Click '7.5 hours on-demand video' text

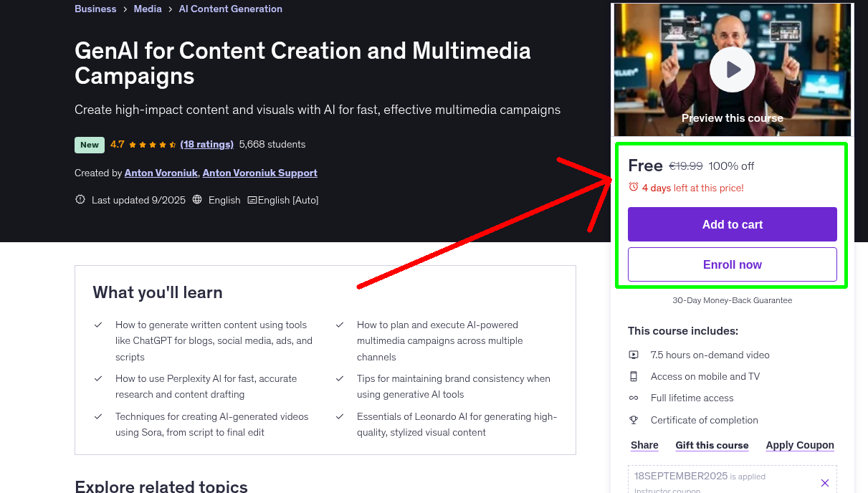coord(710,355)
